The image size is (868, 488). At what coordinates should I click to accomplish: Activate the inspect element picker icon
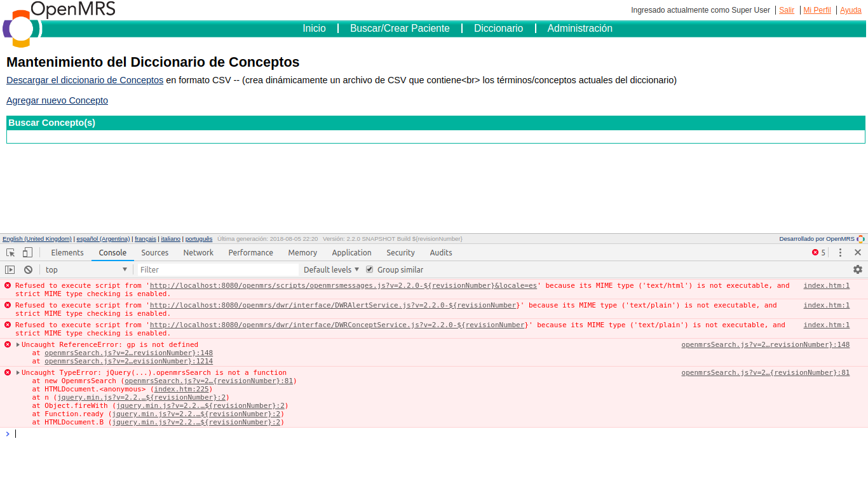click(10, 252)
